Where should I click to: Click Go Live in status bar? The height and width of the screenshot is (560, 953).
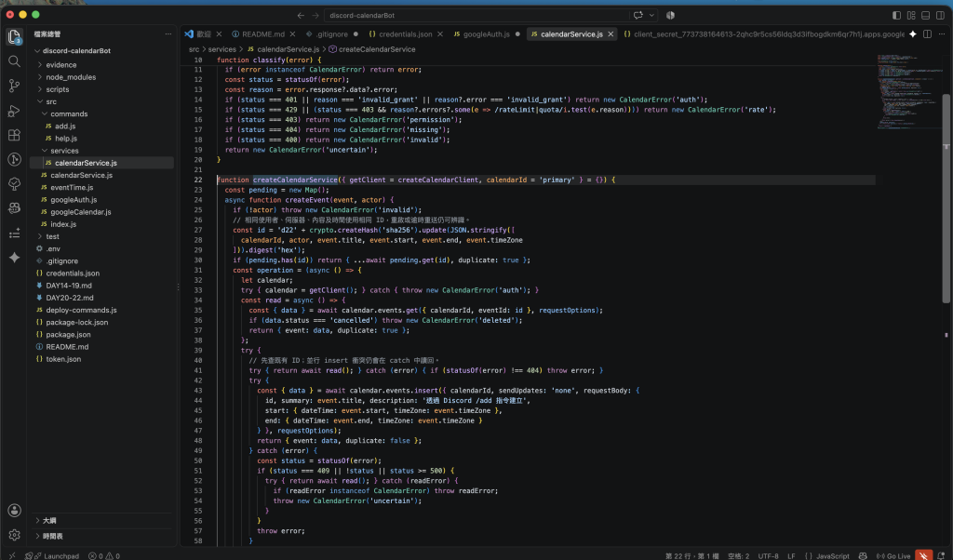pos(893,555)
